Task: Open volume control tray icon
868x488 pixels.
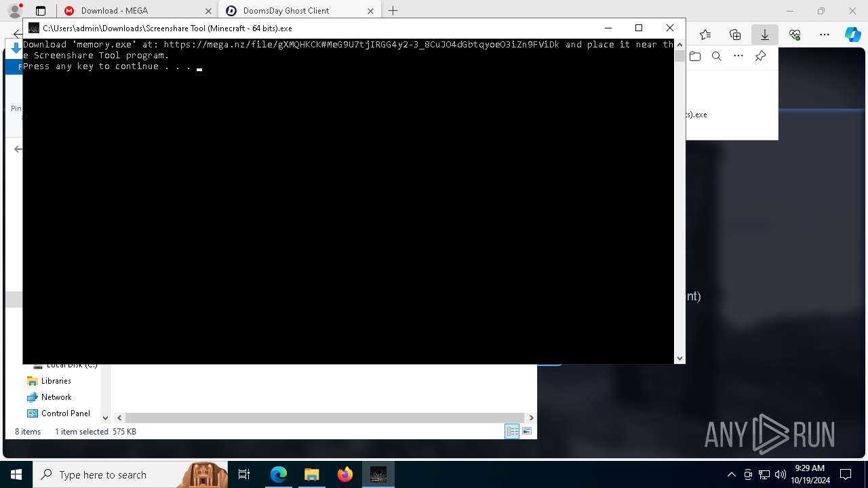Action: point(781,474)
